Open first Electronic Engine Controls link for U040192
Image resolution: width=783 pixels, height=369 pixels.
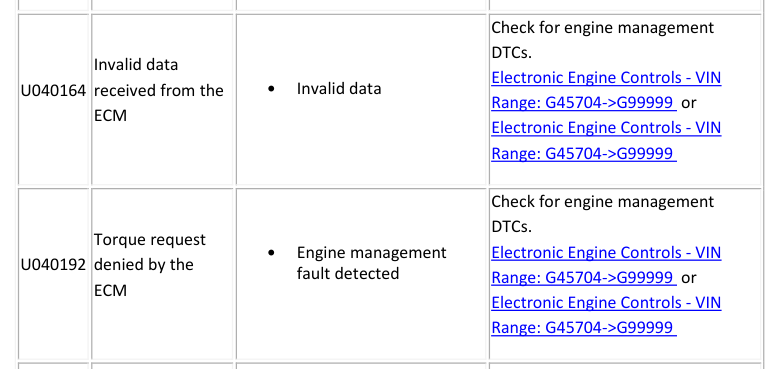(606, 265)
